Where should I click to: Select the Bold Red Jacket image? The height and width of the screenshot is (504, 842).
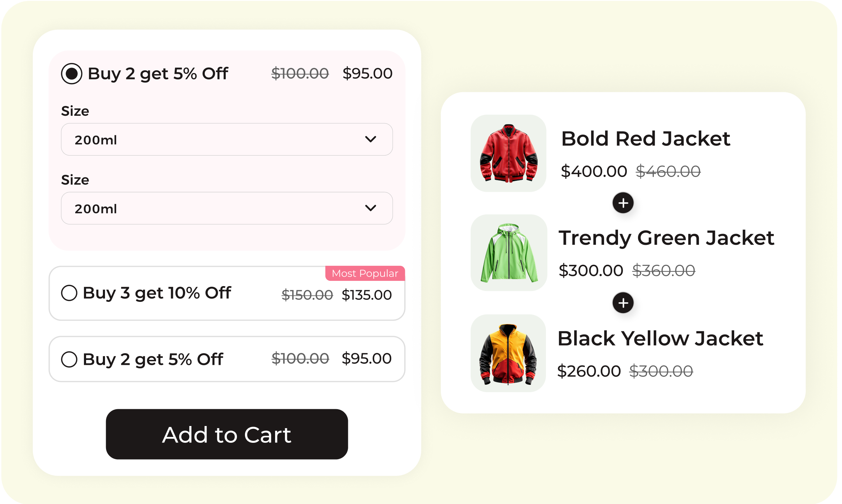(x=508, y=153)
